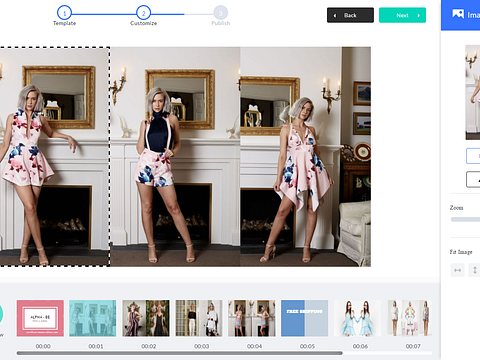Click the Zoom slider

[465, 219]
